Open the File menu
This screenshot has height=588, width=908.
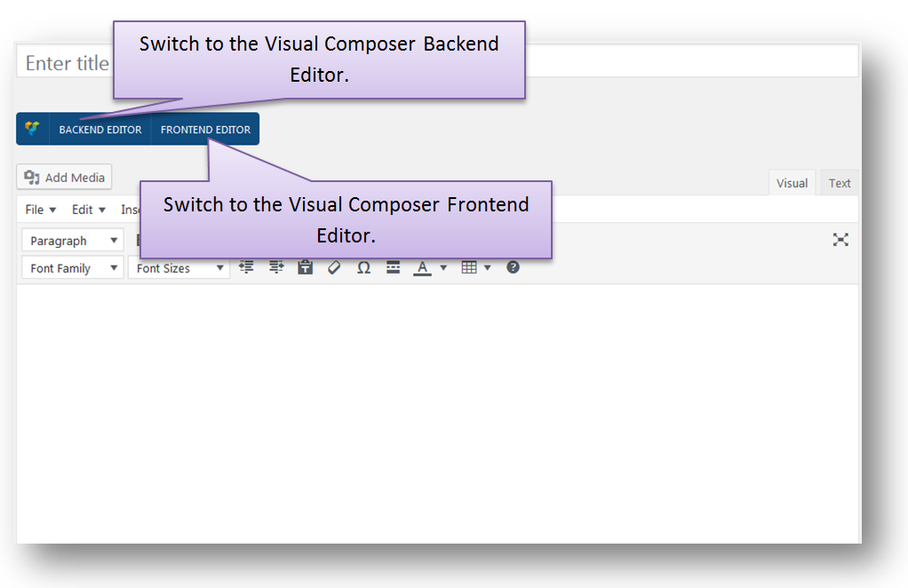[x=41, y=210]
